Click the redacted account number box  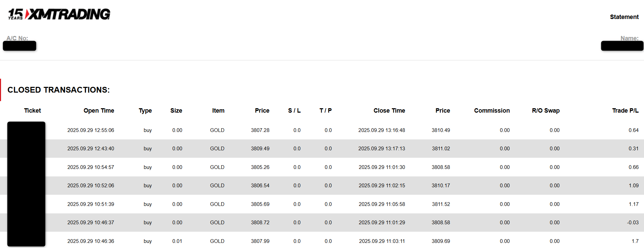[20, 46]
